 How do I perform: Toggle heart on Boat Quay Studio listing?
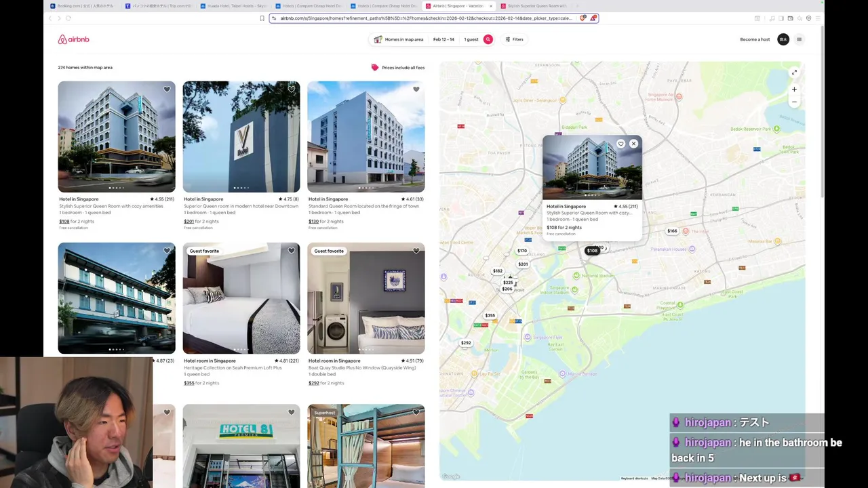[x=416, y=251]
